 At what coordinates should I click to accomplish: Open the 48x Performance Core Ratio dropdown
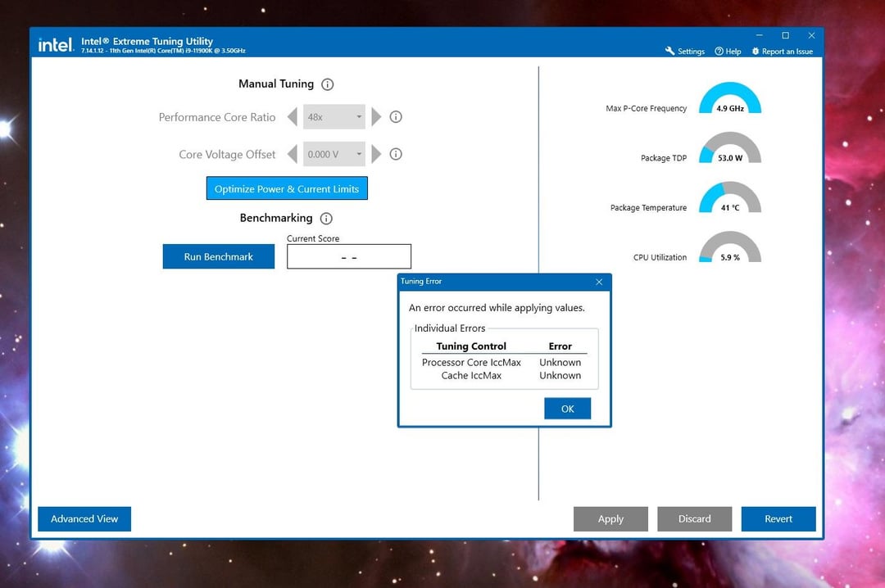334,117
